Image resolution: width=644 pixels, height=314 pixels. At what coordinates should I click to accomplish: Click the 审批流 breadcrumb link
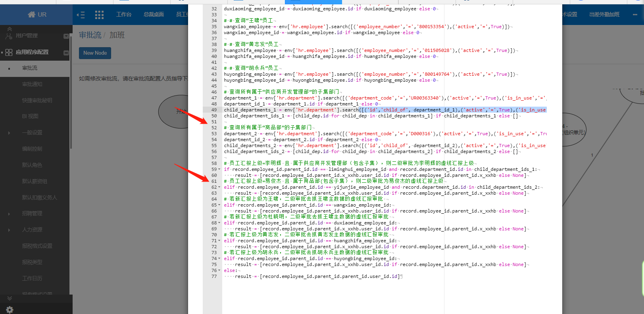(x=90, y=35)
